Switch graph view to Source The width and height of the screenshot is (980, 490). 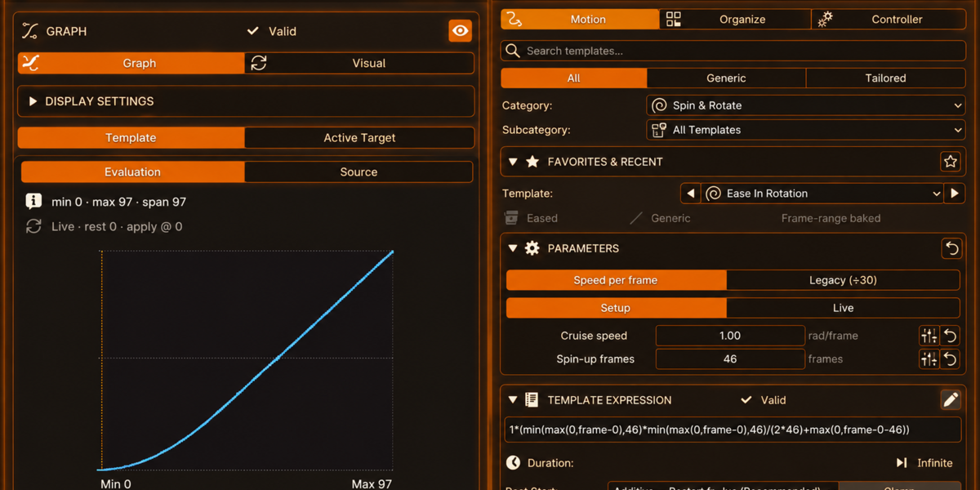[359, 172]
